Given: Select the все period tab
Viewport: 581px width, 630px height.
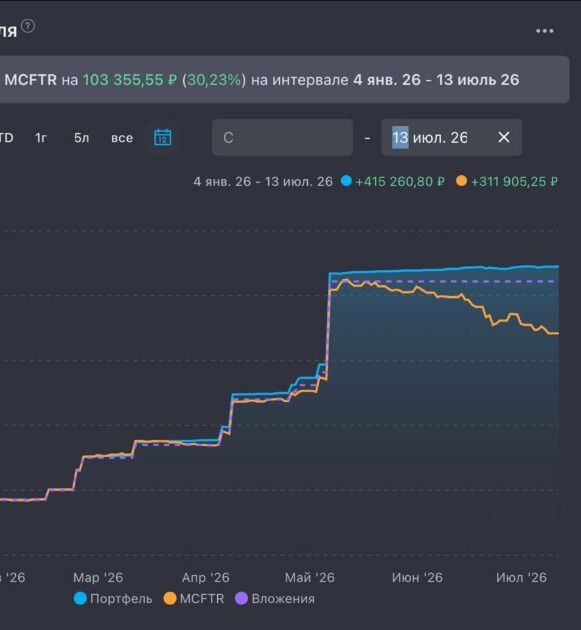Looking at the screenshot, I should pos(122,138).
